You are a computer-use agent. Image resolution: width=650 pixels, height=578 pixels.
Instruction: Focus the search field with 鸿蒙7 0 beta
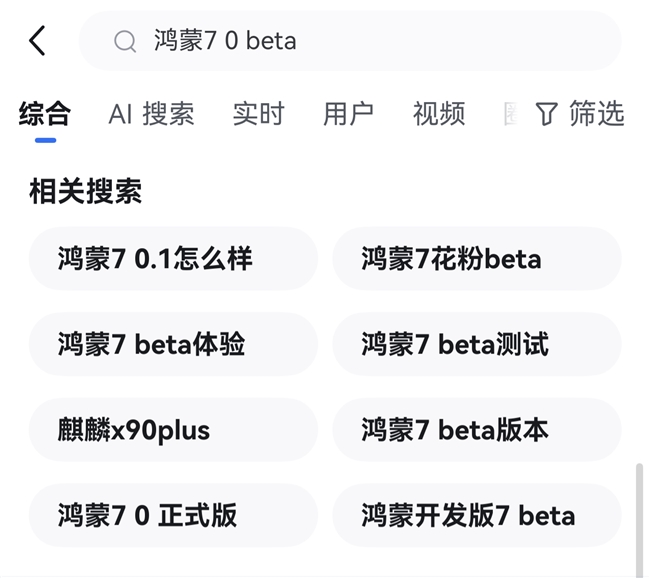pos(350,41)
